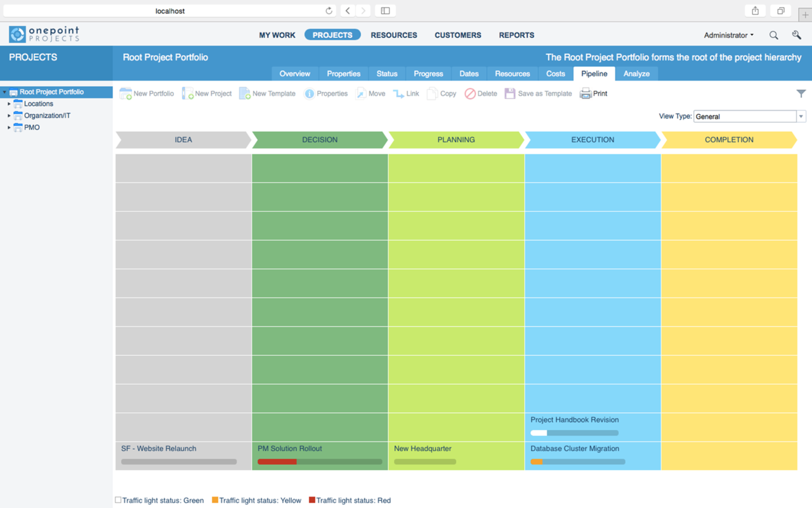Click the Save as Template icon
This screenshot has height=508, width=812.
tap(510, 93)
